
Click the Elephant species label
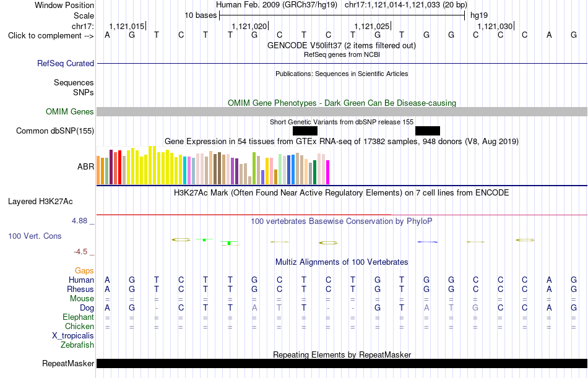click(79, 317)
